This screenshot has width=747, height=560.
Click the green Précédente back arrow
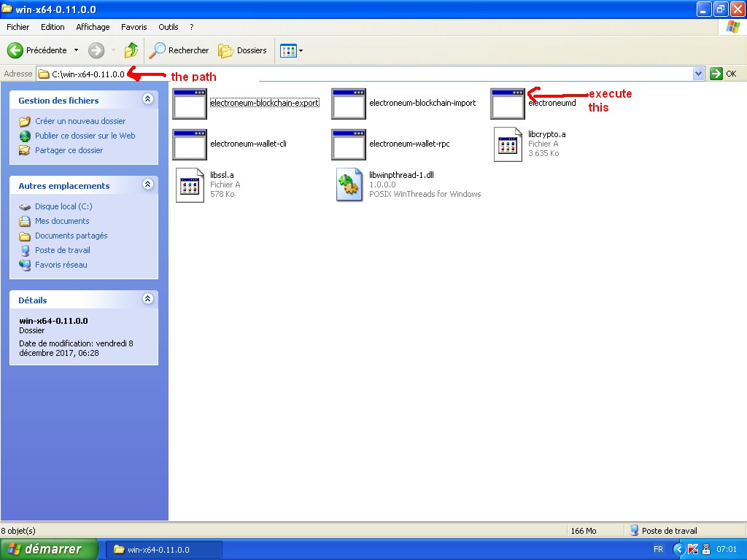coord(15,50)
